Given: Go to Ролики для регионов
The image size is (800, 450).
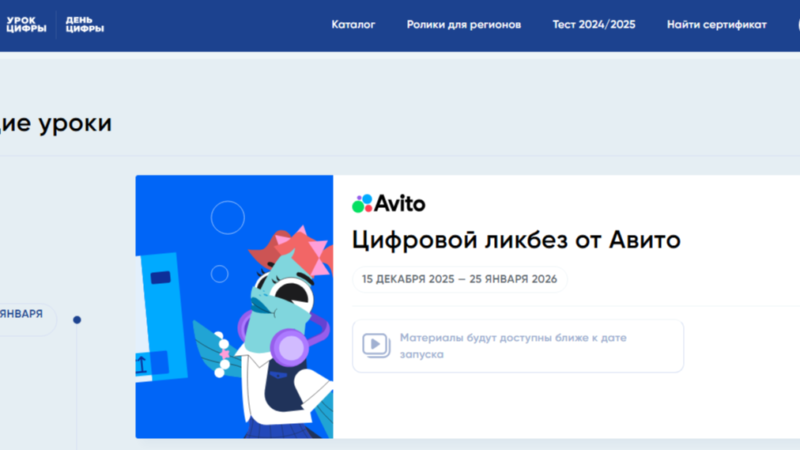Looking at the screenshot, I should (x=464, y=24).
